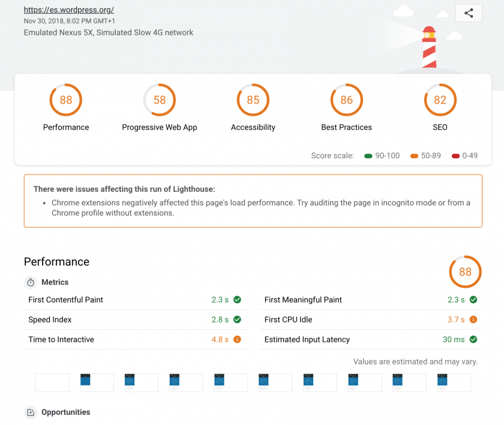Image resolution: width=504 pixels, height=425 pixels.
Task: Jump to the SEO score gauge
Action: (x=440, y=100)
